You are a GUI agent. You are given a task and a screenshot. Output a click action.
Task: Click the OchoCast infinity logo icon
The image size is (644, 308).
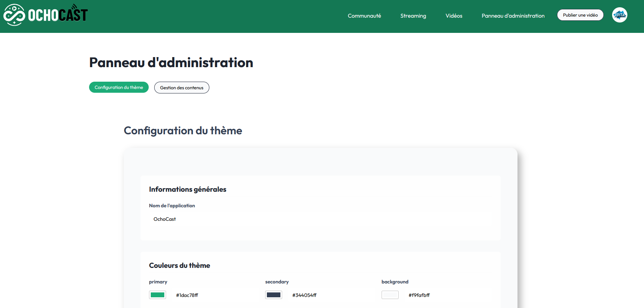click(x=14, y=15)
